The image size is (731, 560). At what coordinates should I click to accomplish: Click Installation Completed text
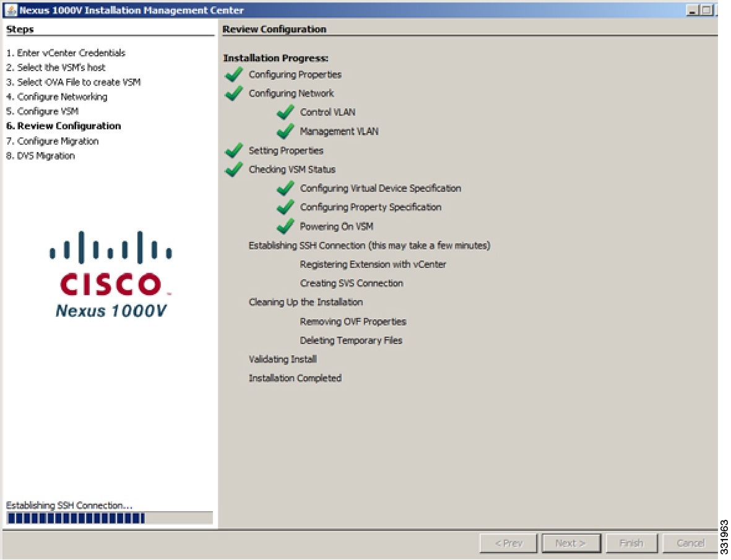(x=295, y=378)
